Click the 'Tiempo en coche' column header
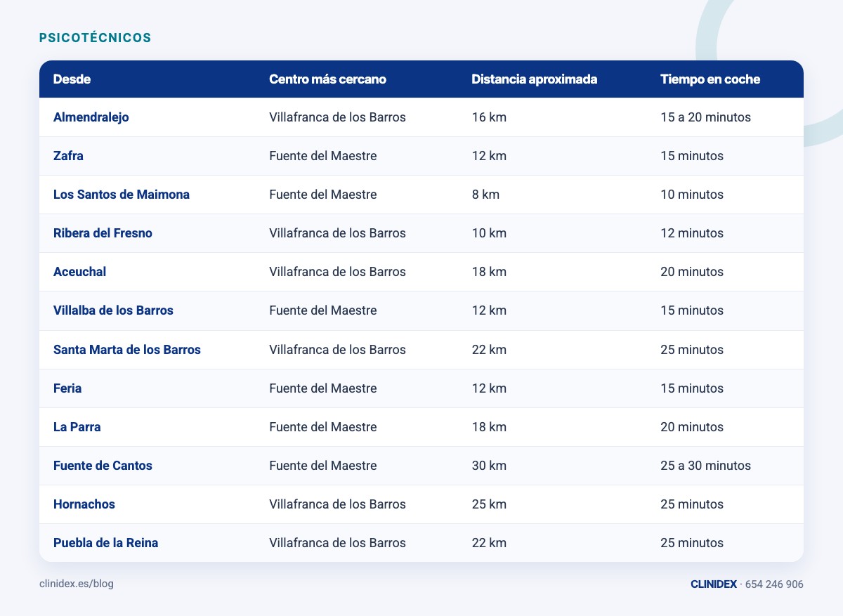The height and width of the screenshot is (616, 843). 710,79
